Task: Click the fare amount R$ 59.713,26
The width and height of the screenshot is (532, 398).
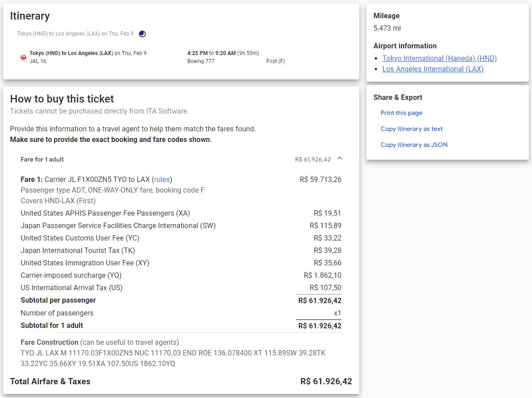Action: click(321, 179)
